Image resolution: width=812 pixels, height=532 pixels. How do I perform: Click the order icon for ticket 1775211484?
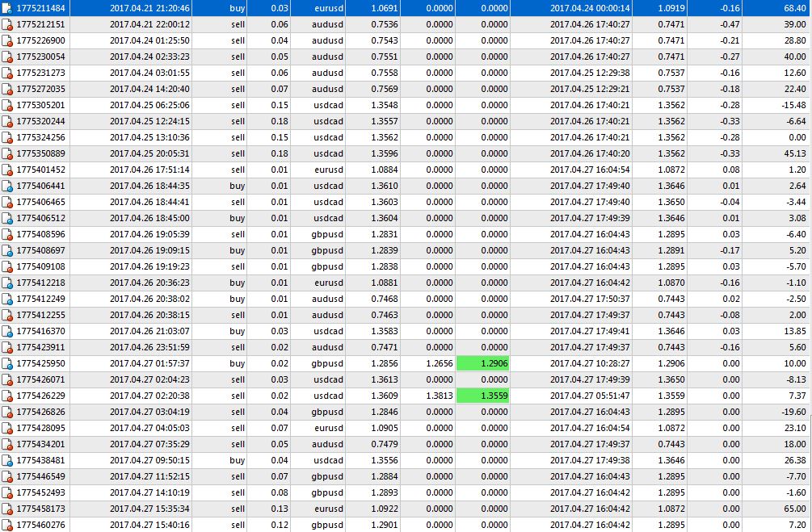coord(7,8)
